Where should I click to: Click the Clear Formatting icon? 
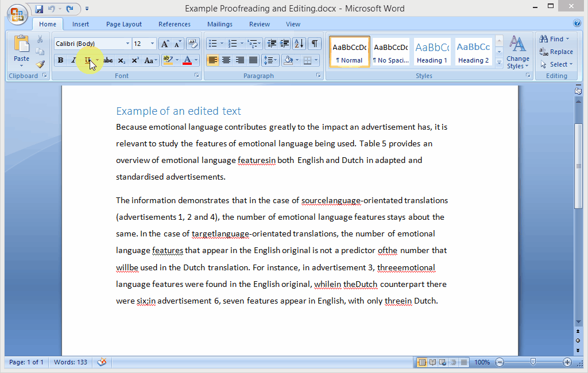pos(193,44)
